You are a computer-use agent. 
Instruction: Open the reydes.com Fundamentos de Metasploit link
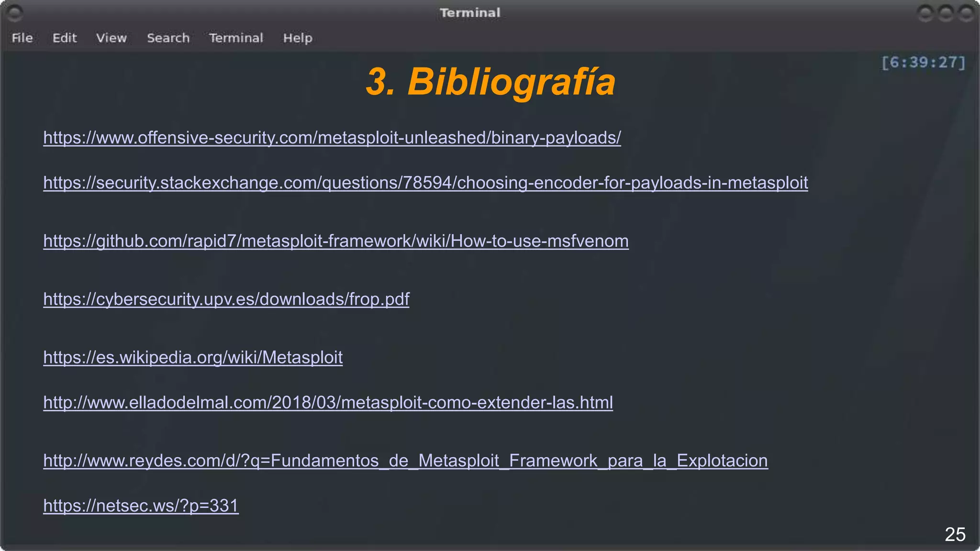point(405,461)
